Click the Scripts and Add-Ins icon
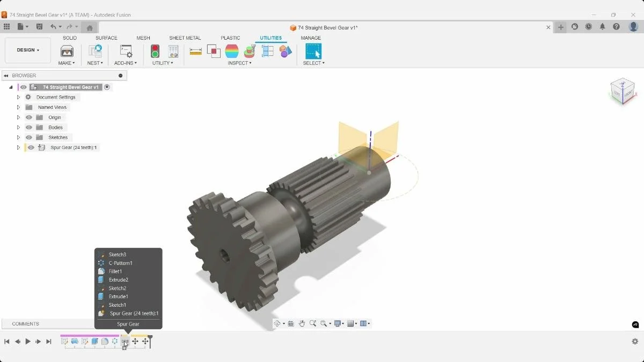 [126, 51]
